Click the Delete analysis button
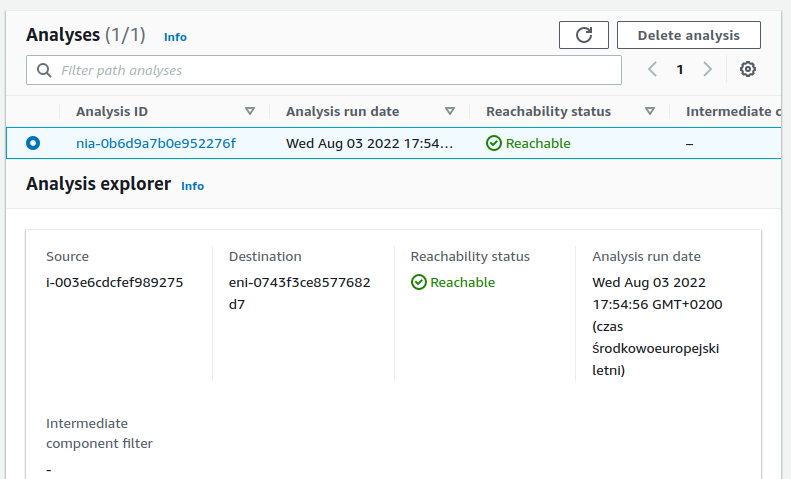Screen dimensions: 791x479 [688, 35]
